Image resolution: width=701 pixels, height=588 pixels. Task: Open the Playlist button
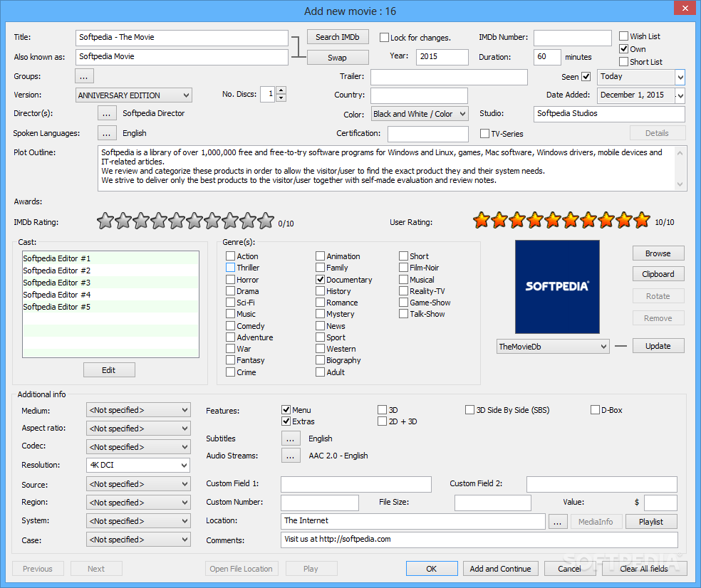click(x=651, y=521)
